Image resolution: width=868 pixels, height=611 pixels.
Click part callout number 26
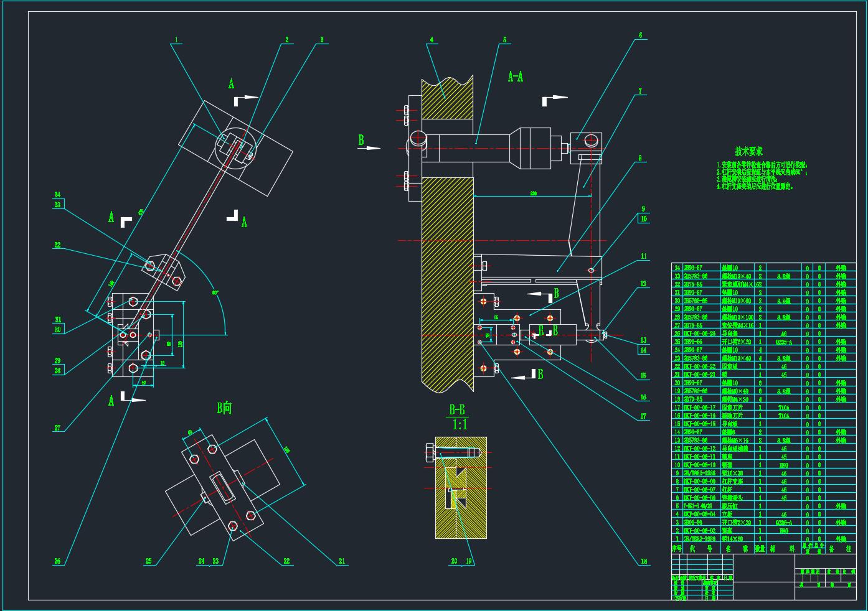click(x=57, y=561)
